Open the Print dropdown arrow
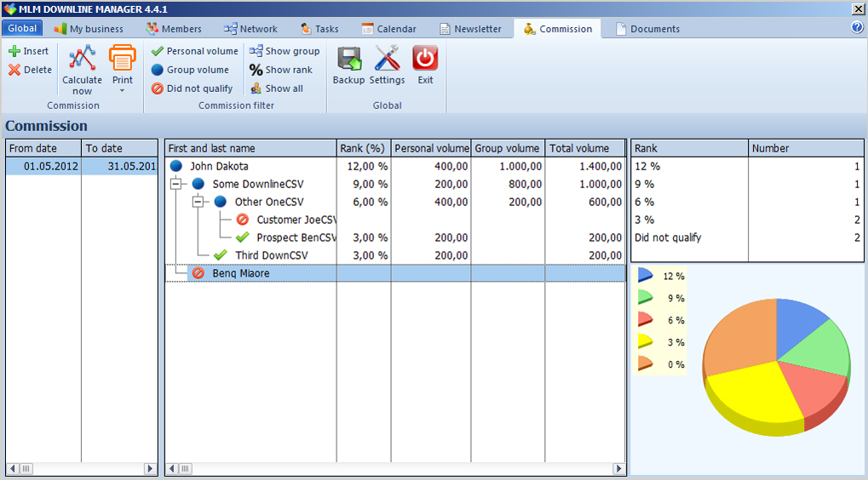Image resolution: width=868 pixels, height=480 pixels. pos(123,90)
